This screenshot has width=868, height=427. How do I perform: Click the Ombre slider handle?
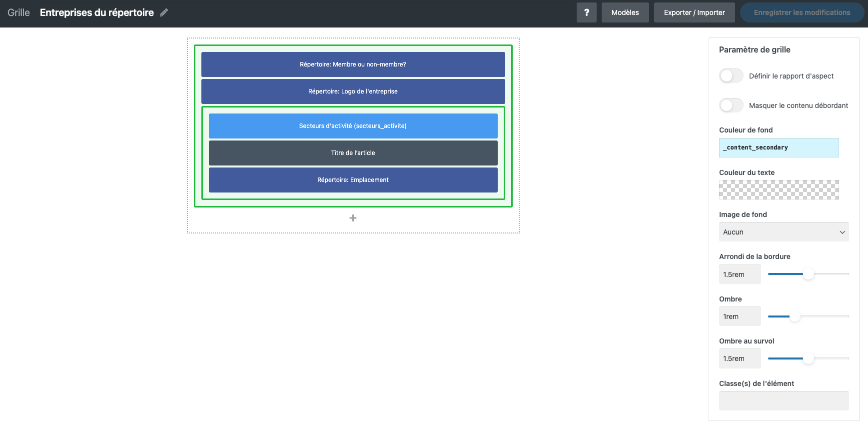[x=795, y=316]
